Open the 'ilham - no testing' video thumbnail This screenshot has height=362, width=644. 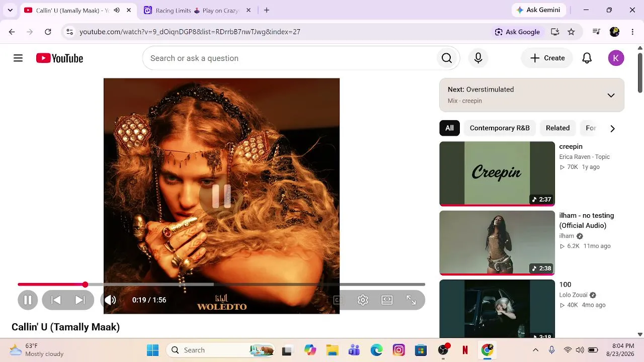[497, 243]
